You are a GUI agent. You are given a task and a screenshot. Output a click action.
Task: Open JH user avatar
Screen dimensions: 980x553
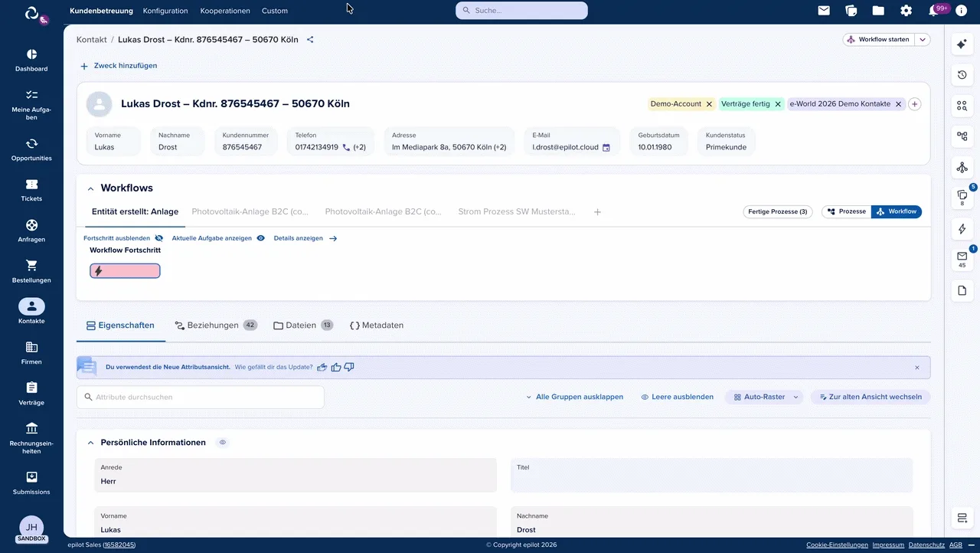(31, 528)
